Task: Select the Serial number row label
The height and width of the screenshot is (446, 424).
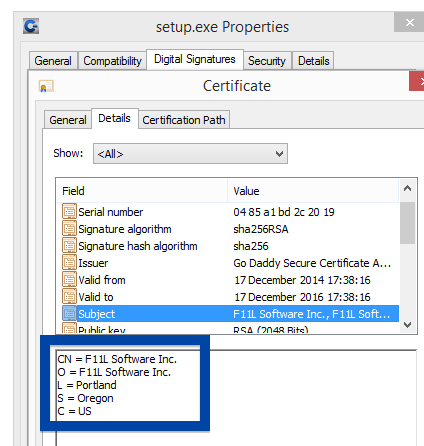Action: coord(111,212)
